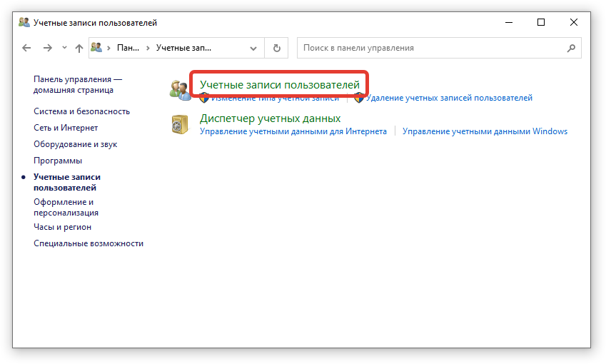Open "Диспетчер учетных данных" heading link
The image size is (606, 364).
point(270,118)
